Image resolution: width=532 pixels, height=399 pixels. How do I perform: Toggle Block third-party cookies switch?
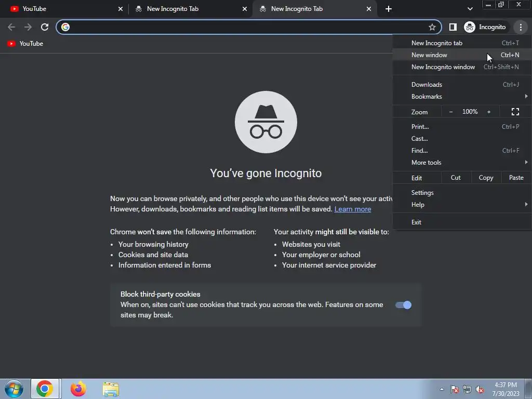403,305
